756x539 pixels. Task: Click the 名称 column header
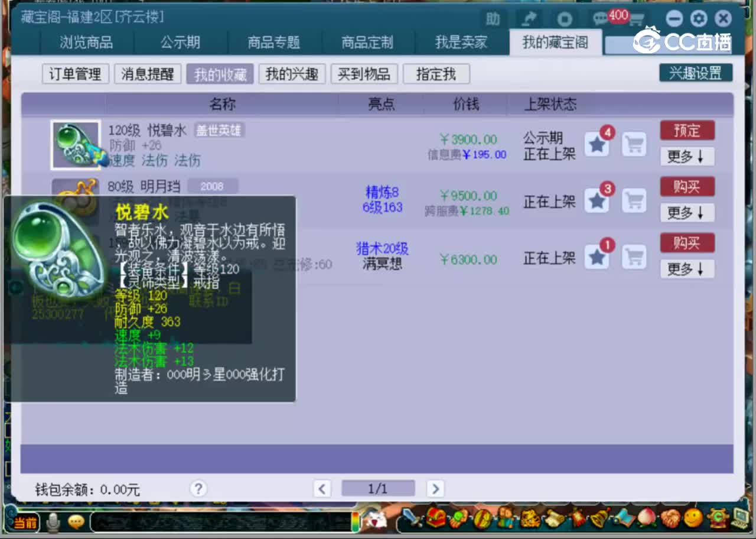pos(222,104)
